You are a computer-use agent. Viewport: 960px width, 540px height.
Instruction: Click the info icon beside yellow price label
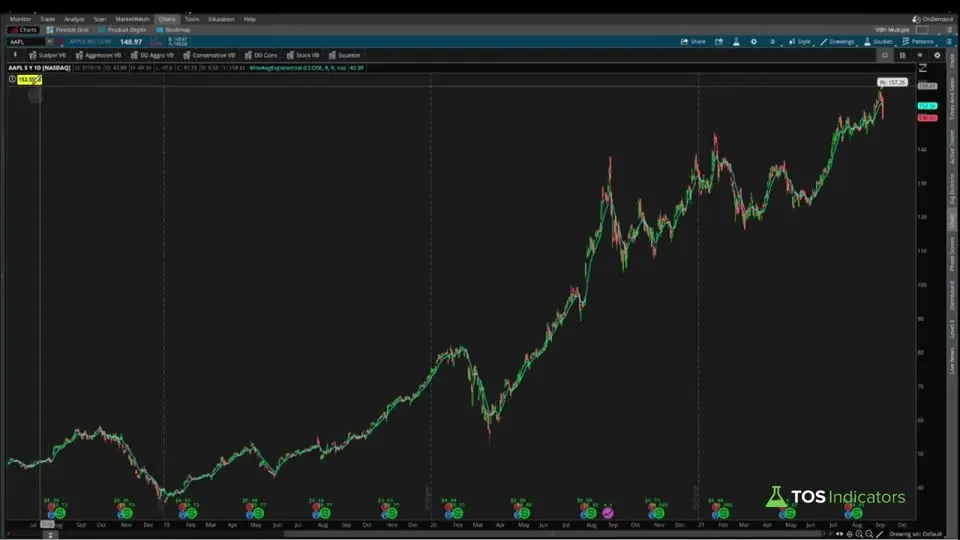(x=12, y=80)
